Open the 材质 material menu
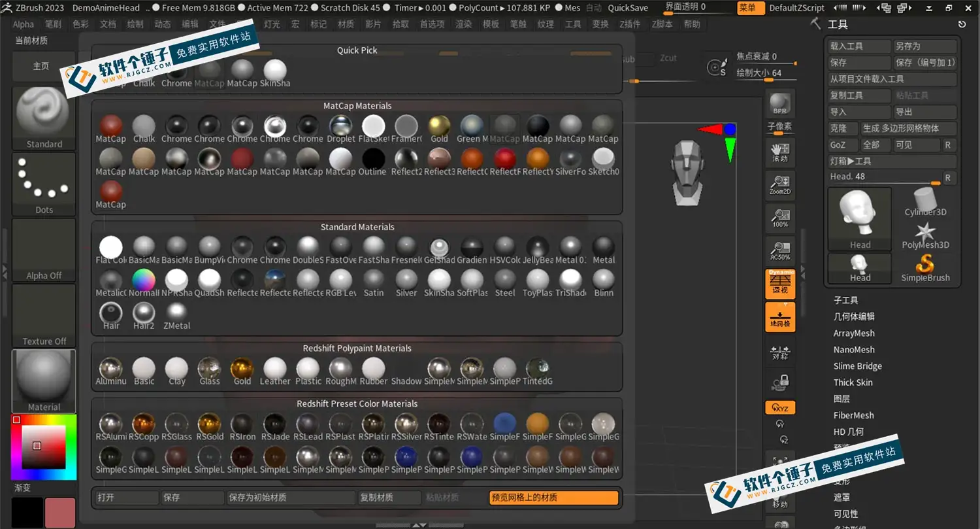 [x=346, y=24]
